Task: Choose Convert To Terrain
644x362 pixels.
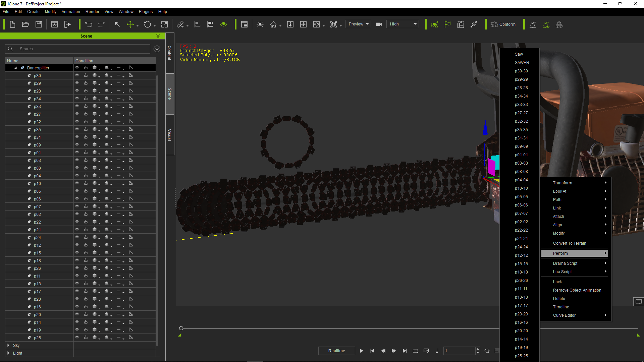Action: pyautogui.click(x=570, y=243)
